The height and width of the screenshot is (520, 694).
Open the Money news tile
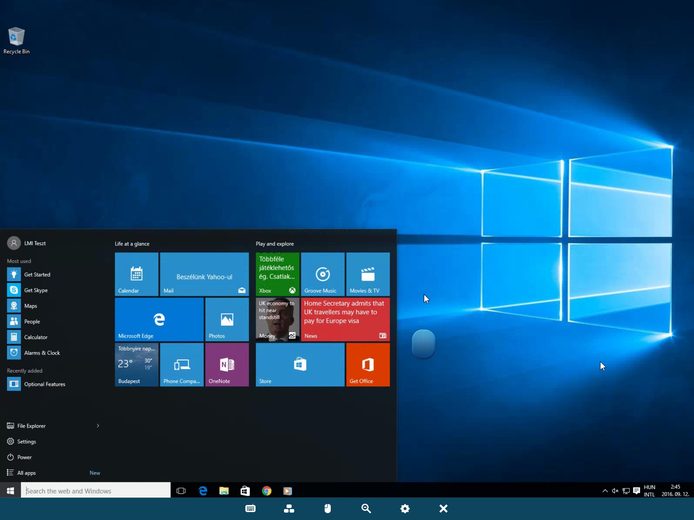tap(278, 319)
